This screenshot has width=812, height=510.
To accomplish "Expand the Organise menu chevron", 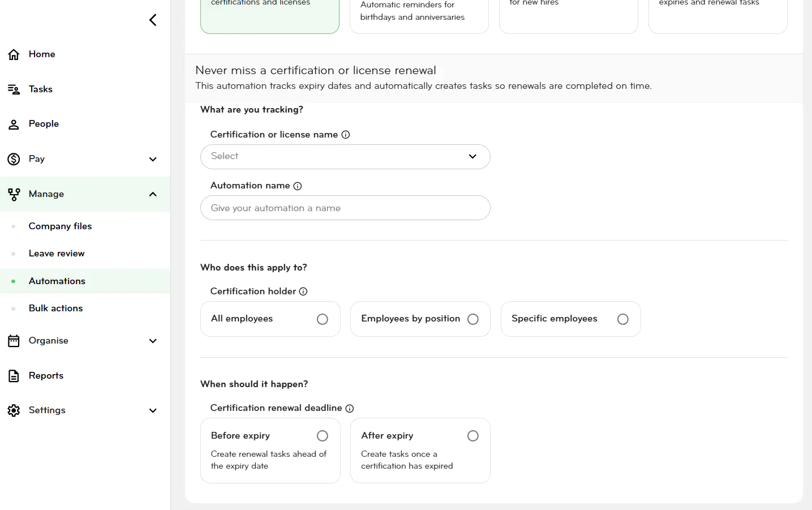I will click(x=153, y=341).
